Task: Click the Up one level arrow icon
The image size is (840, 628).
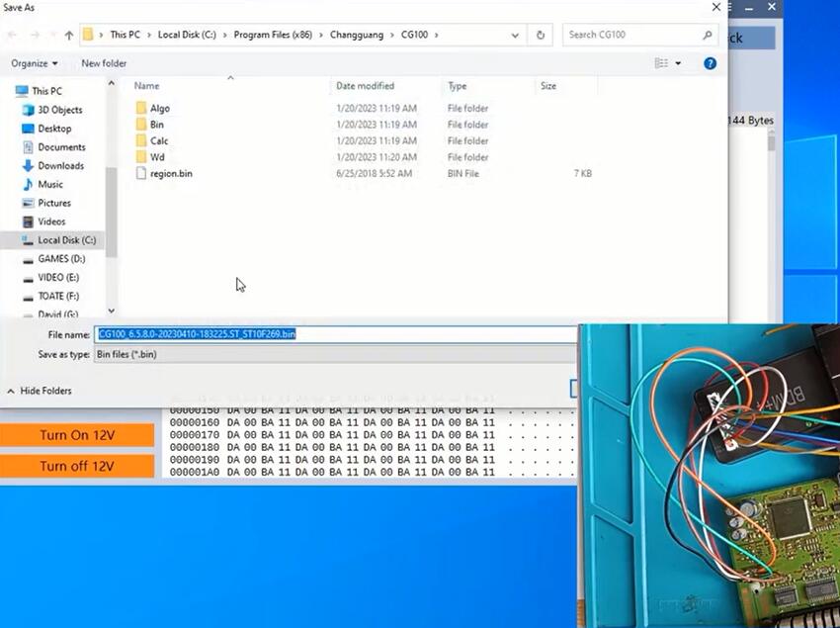Action: (x=68, y=35)
